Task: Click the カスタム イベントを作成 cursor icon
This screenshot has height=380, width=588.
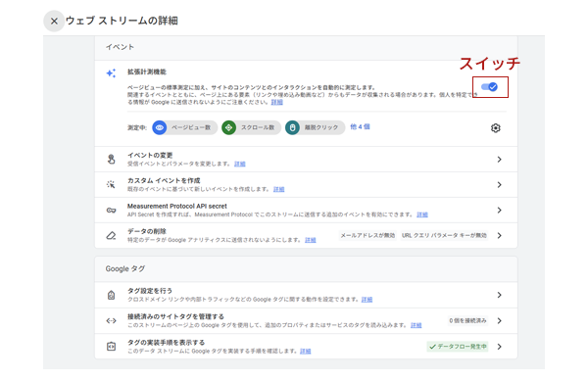Action: coord(111,184)
